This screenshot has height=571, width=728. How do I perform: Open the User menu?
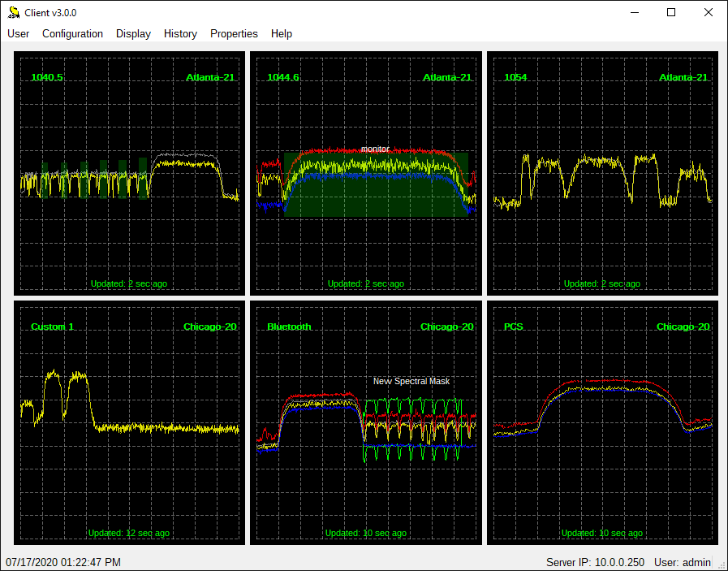click(x=18, y=34)
